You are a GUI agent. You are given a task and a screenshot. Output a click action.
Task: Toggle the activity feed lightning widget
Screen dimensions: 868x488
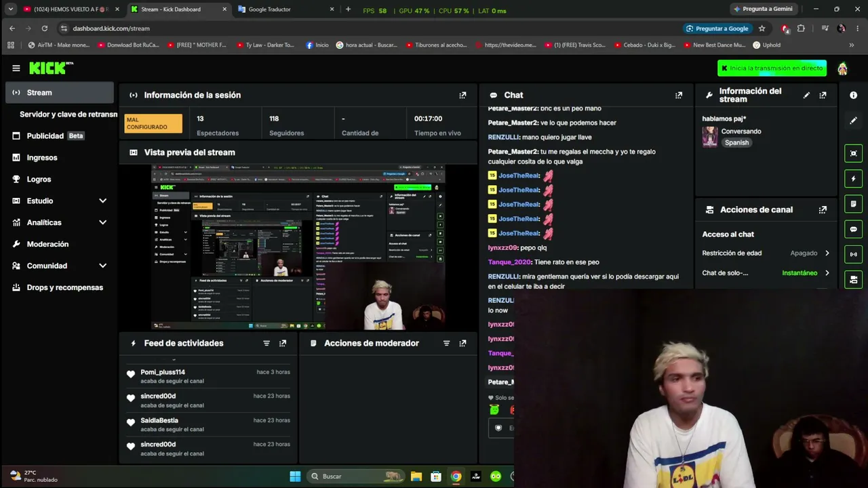[x=853, y=178]
